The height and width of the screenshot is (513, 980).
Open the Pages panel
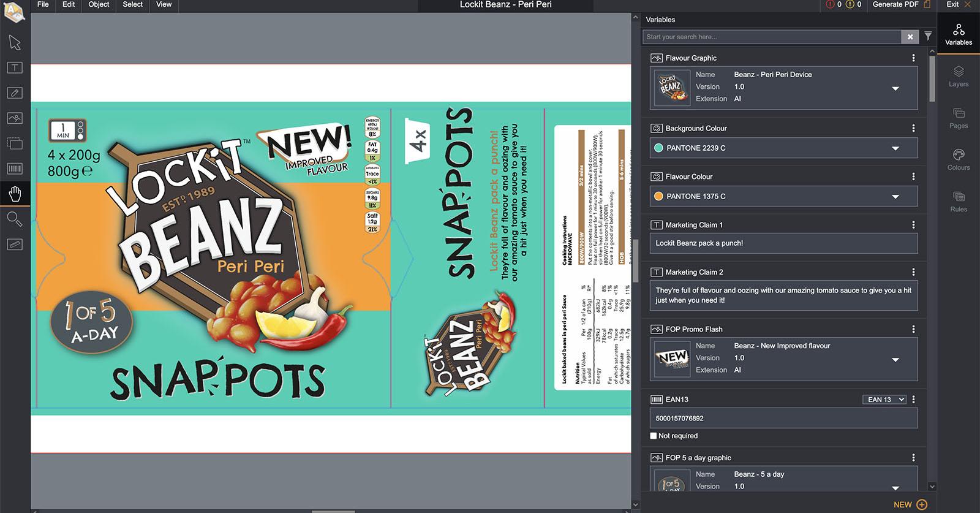[x=959, y=118]
